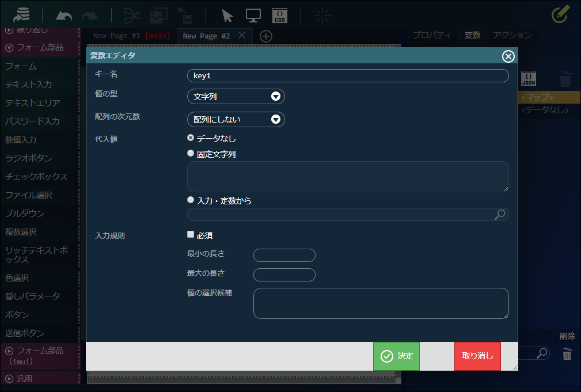The image size is (581, 392).
Task: Select プルダウン component
Action: tap(40, 214)
